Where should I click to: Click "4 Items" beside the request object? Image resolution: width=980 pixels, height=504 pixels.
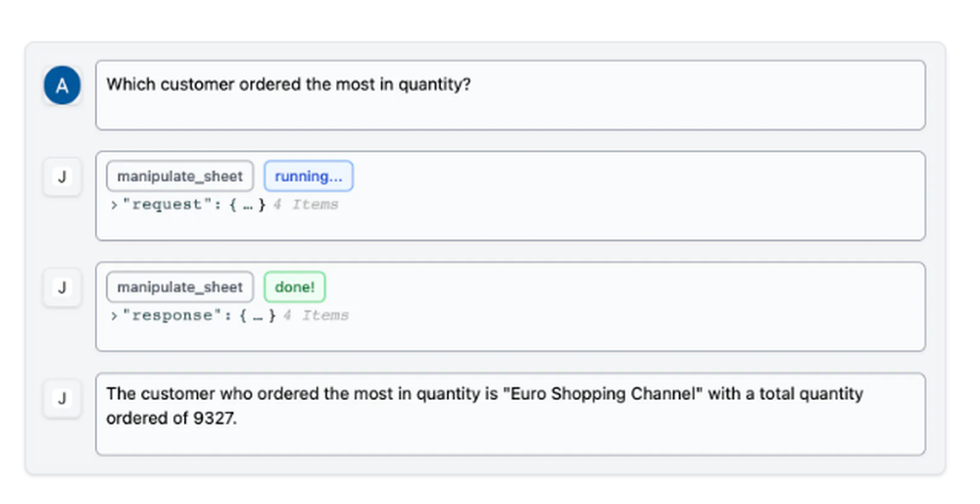(x=306, y=205)
